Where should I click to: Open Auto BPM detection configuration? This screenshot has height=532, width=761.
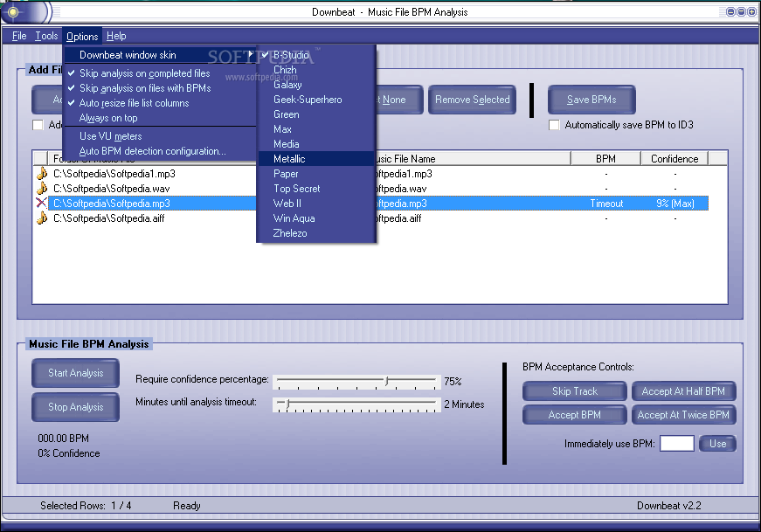(x=160, y=151)
